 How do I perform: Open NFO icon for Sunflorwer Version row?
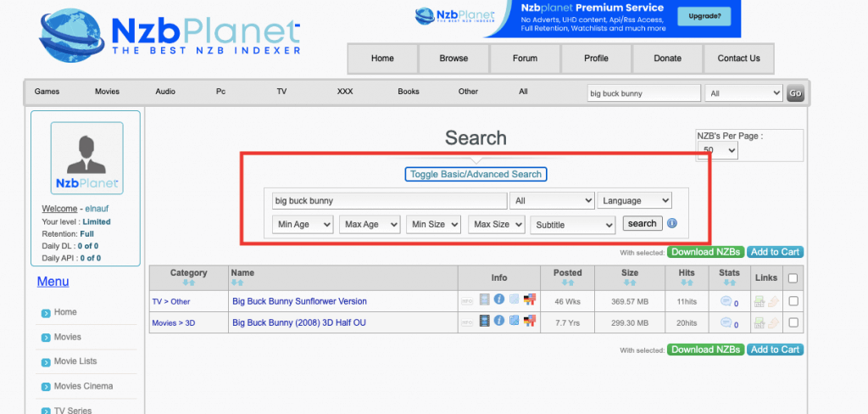(x=467, y=301)
